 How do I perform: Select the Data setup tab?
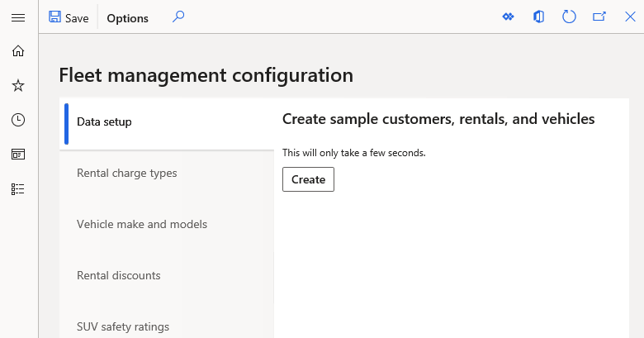[104, 121]
